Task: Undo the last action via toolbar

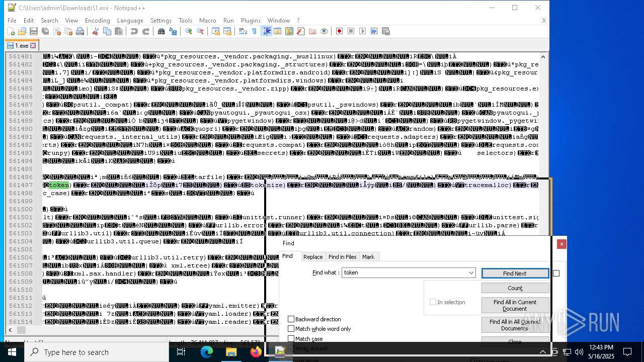Action: pyautogui.click(x=134, y=31)
